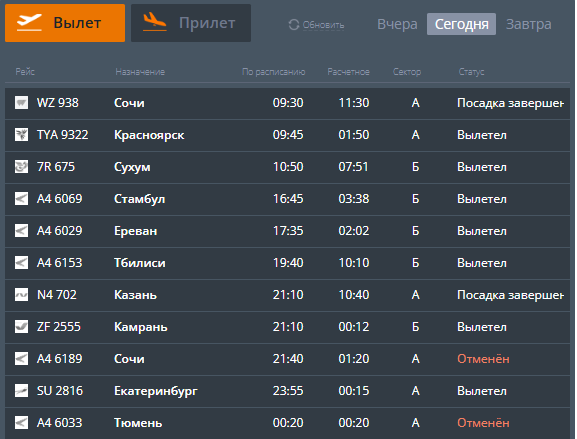This screenshot has width=577, height=439.
Task: Click the airline icon for flight A4 6069
Action: (x=21, y=199)
